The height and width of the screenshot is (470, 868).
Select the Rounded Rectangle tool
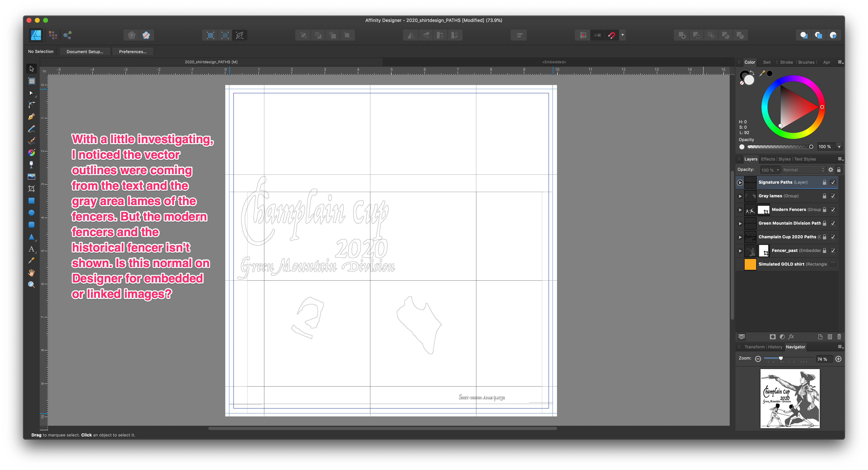31,225
